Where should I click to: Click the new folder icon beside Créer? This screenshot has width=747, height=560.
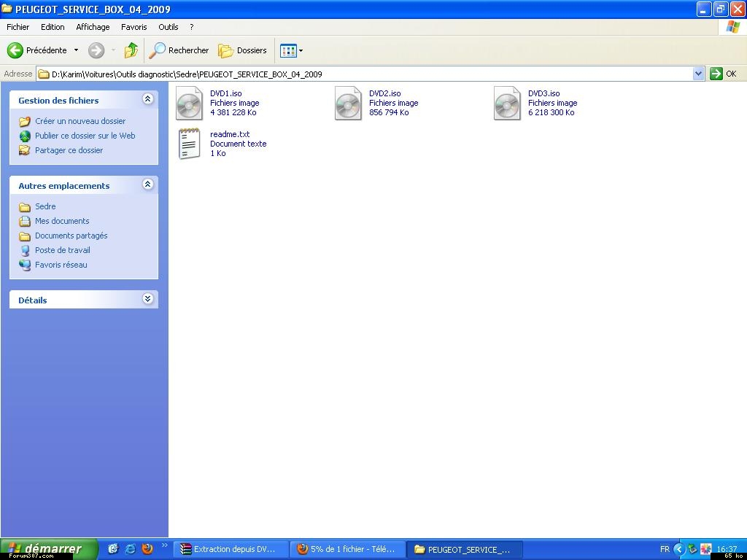[25, 122]
